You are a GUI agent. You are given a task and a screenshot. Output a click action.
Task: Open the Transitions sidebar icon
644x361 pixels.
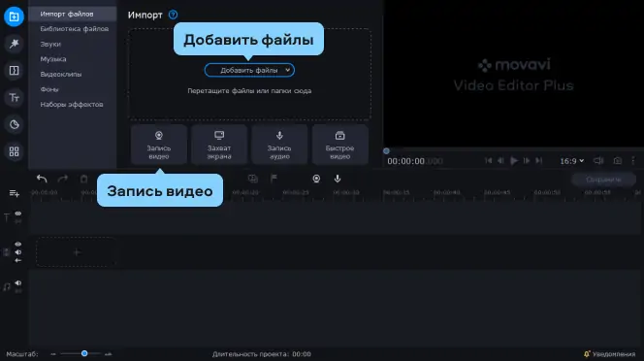[14, 71]
